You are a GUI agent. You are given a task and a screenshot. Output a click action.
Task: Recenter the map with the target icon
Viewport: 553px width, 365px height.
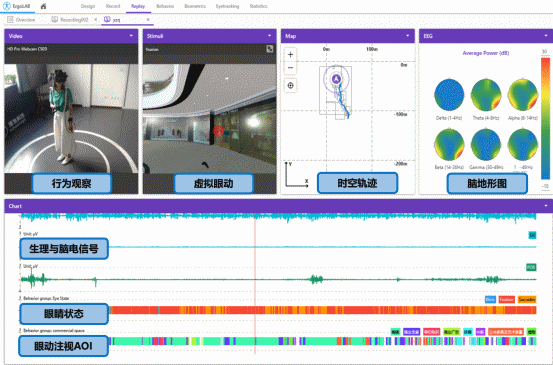click(x=290, y=85)
